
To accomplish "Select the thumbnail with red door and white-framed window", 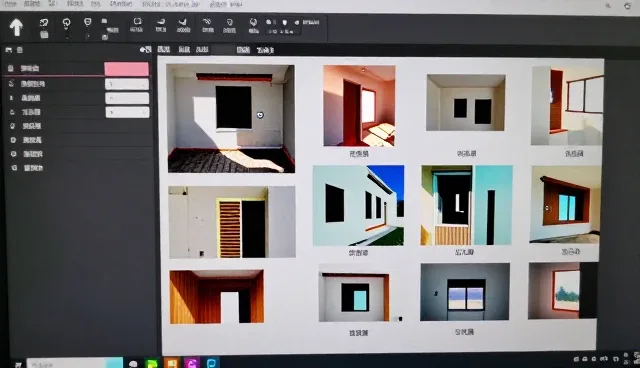I will 567,106.
